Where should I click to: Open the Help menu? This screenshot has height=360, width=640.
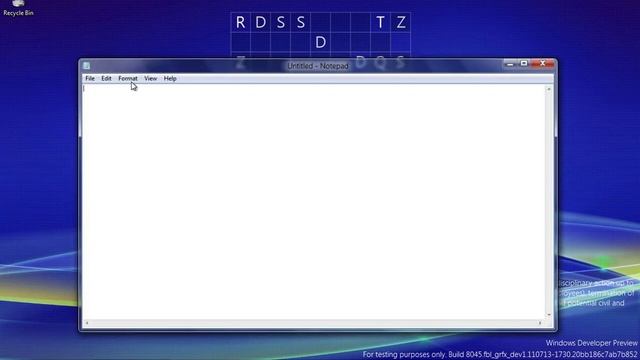tap(170, 78)
